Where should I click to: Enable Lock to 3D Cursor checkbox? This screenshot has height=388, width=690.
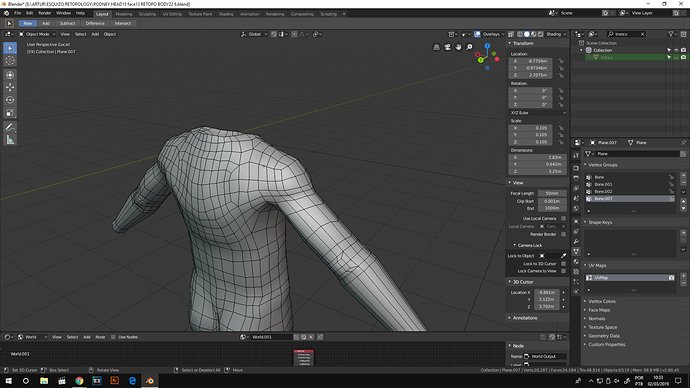coord(563,264)
